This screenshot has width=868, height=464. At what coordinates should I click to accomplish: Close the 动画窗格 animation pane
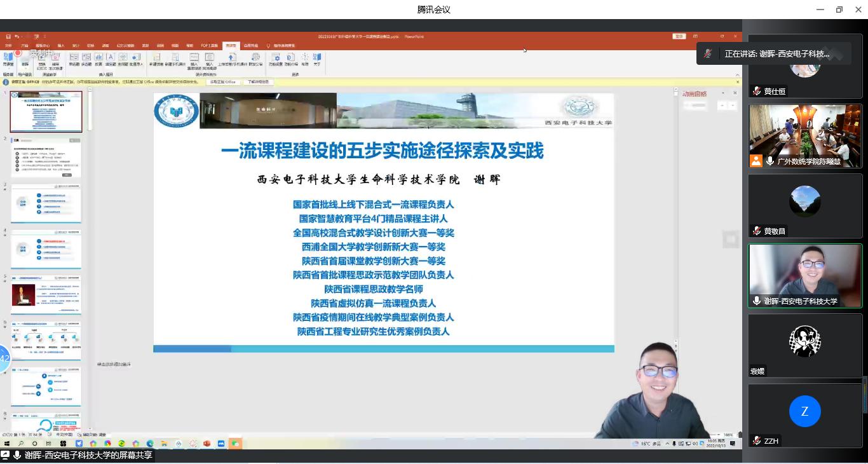[x=735, y=93]
